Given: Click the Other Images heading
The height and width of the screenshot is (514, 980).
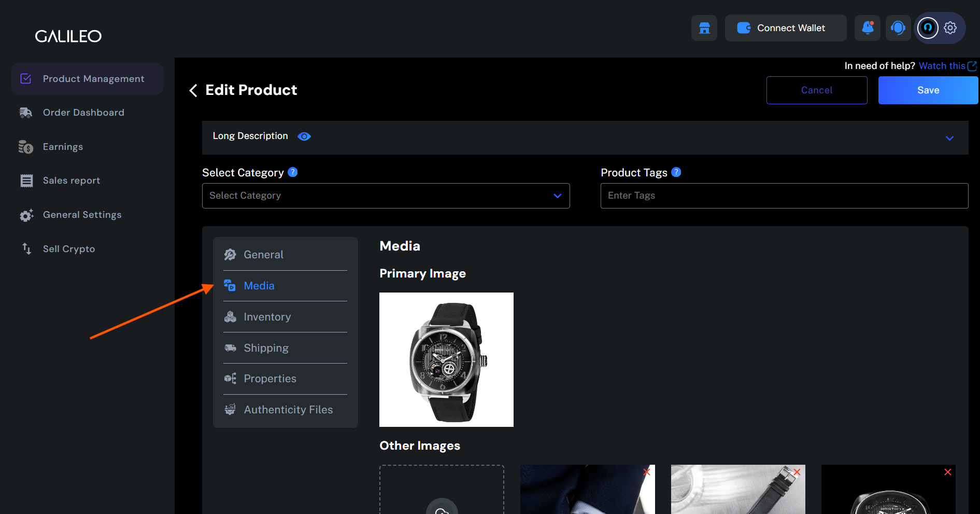Looking at the screenshot, I should click(x=420, y=446).
